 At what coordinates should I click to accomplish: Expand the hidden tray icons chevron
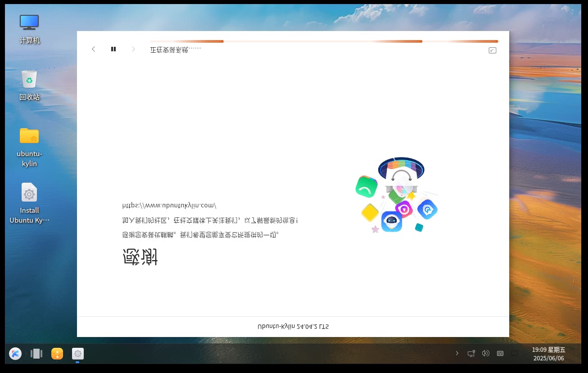[457, 353]
